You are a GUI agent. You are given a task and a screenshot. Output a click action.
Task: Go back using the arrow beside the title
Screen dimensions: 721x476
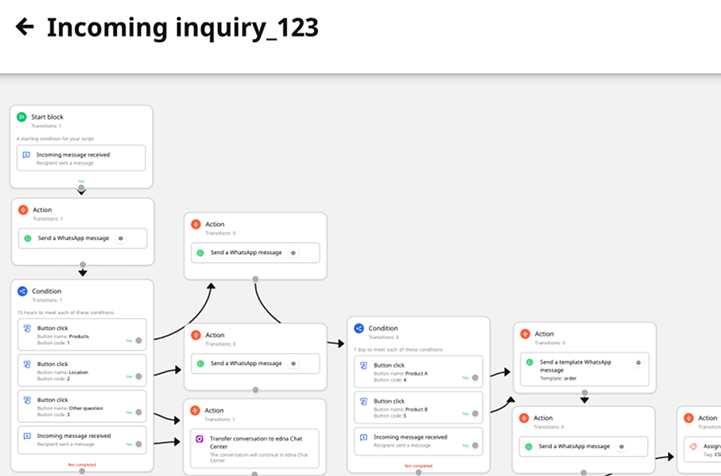tap(25, 27)
